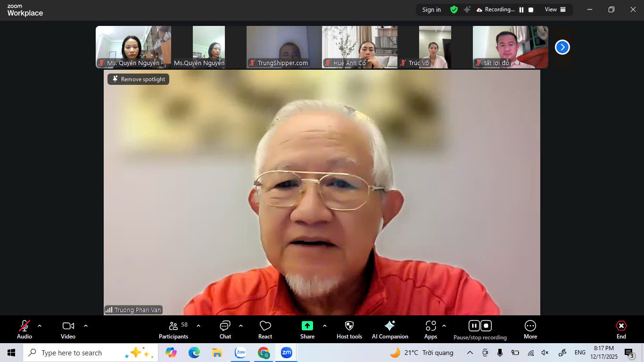Select the tất lợi đỗ video thumbnail
This screenshot has width=644, height=362.
[x=510, y=47]
